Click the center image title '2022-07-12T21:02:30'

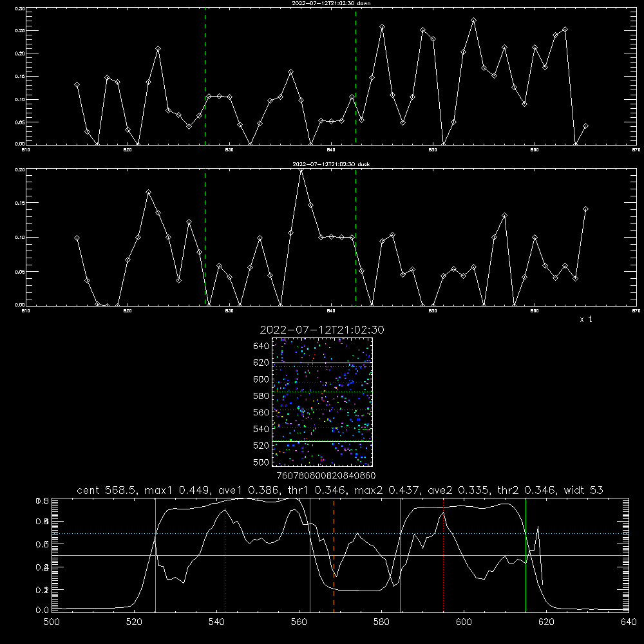click(321, 330)
